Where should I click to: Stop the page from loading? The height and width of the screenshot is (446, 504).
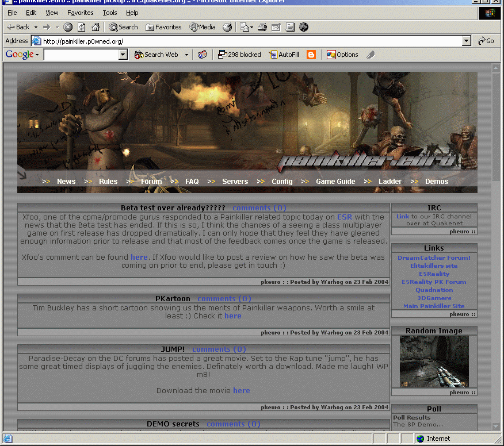coord(68,27)
